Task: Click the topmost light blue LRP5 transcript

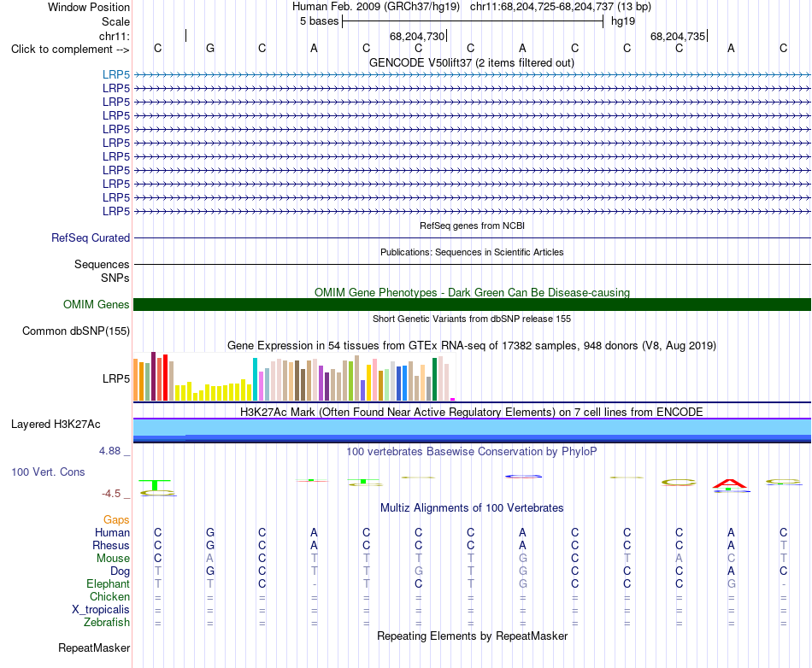Action: coord(472,75)
